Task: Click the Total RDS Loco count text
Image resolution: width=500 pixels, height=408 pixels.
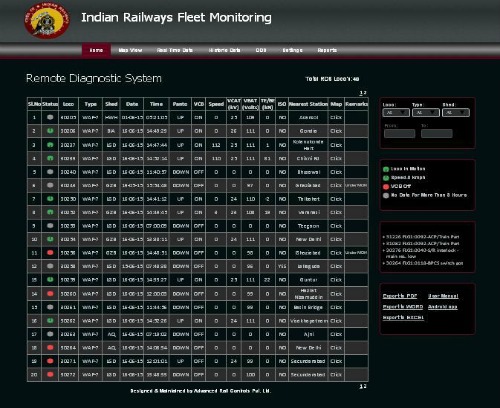Action: coord(332,79)
